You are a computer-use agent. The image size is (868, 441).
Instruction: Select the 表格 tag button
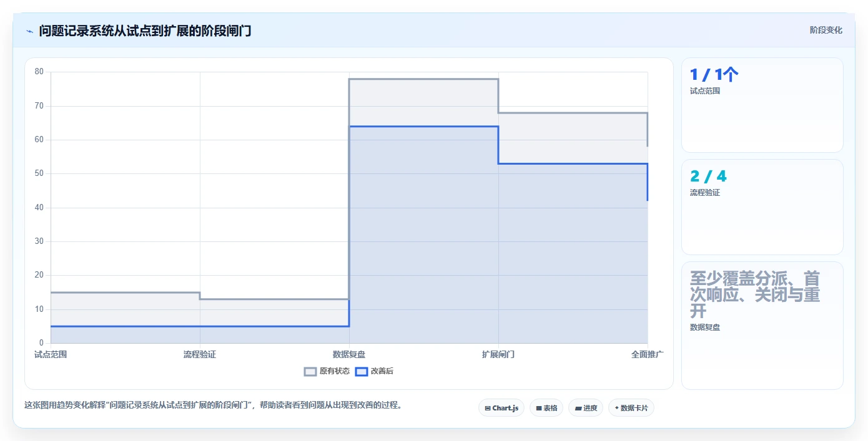point(546,408)
